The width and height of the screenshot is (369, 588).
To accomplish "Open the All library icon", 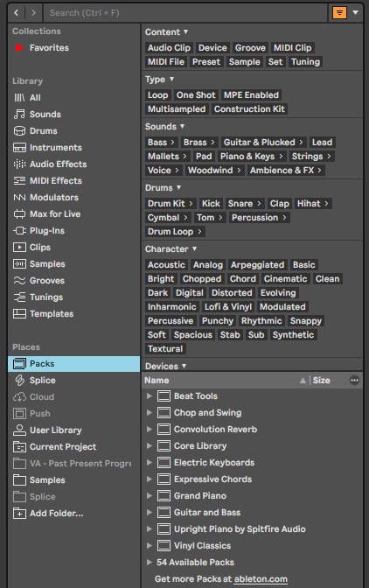I will tap(19, 98).
